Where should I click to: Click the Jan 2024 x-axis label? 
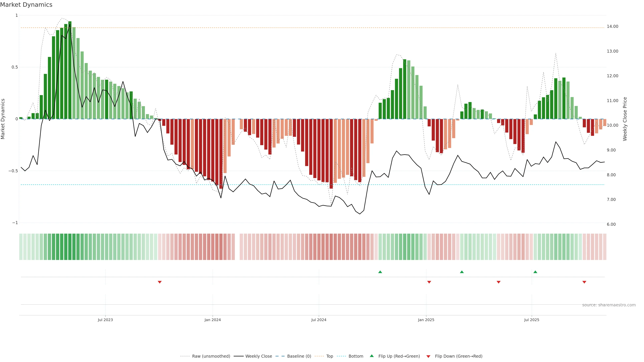212,320
